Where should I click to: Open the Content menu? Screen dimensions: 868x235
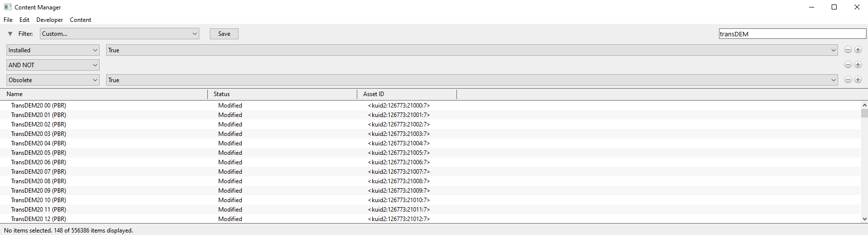point(80,20)
